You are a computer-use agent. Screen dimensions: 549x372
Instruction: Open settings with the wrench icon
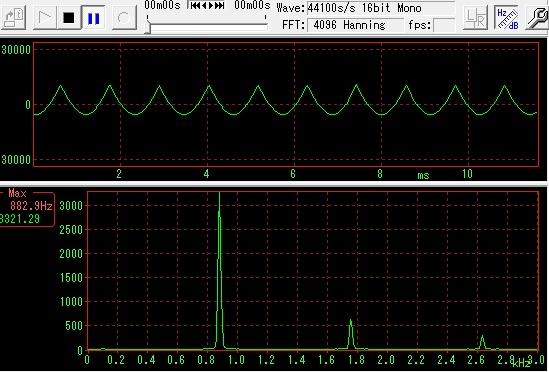[x=537, y=18]
